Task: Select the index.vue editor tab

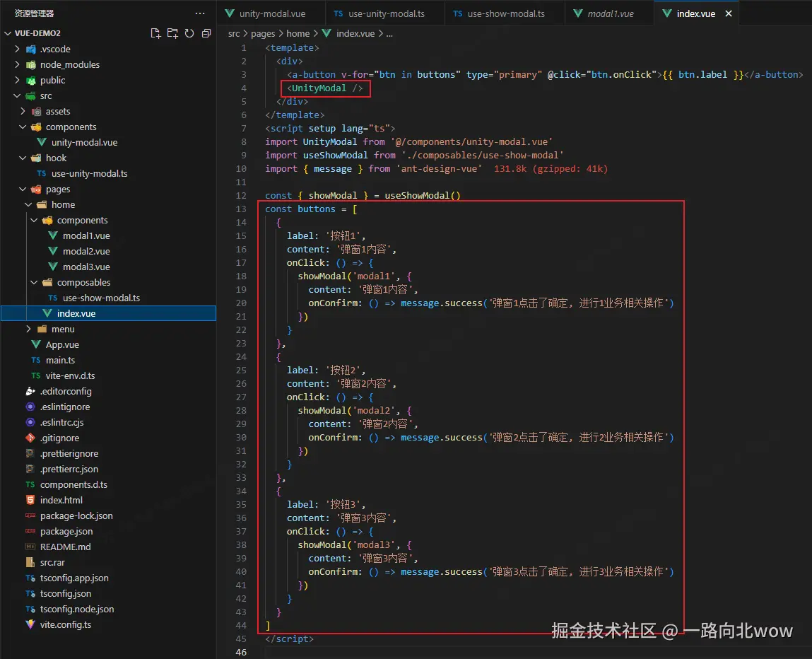Action: click(696, 13)
